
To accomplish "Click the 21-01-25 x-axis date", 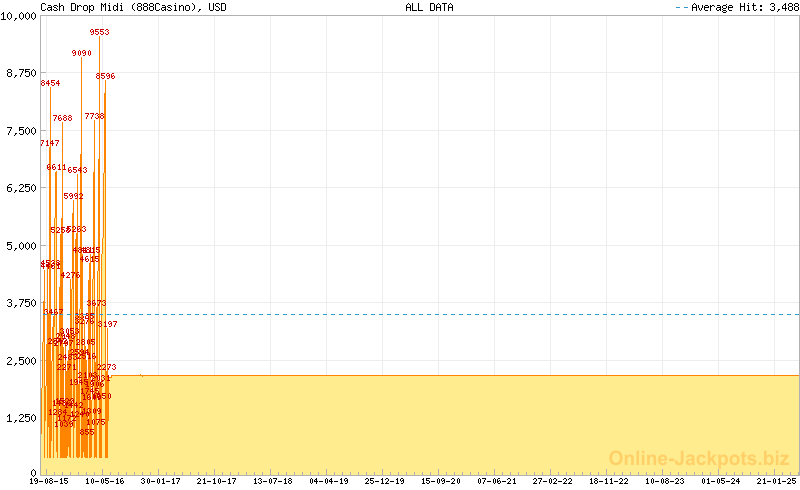I will (777, 481).
